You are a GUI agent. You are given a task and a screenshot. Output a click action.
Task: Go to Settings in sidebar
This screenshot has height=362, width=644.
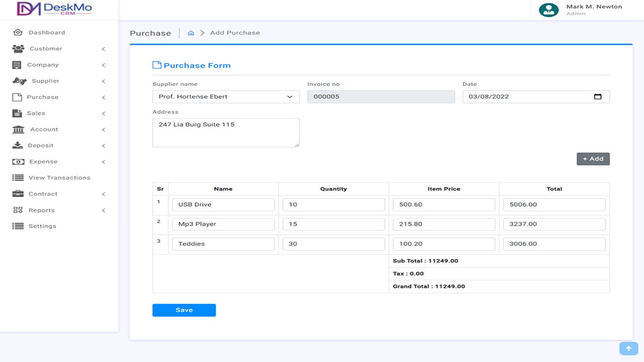42,226
